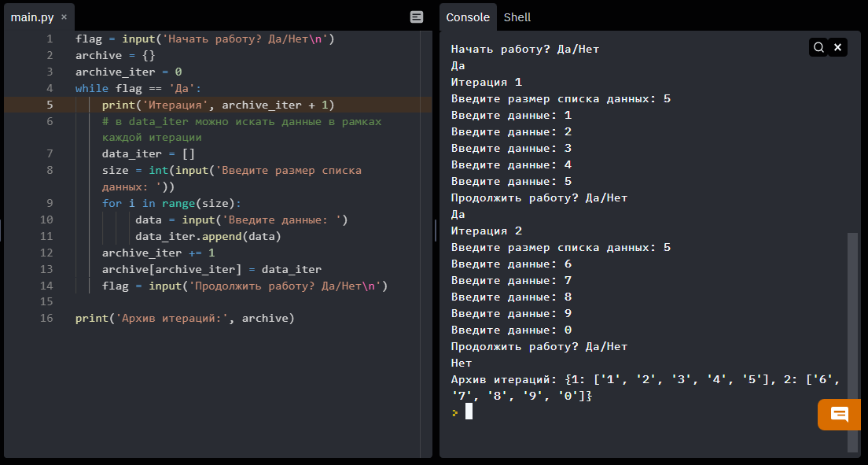Click the print 'Архив итераций:' line
This screenshot has width=868, height=465.
tap(185, 318)
